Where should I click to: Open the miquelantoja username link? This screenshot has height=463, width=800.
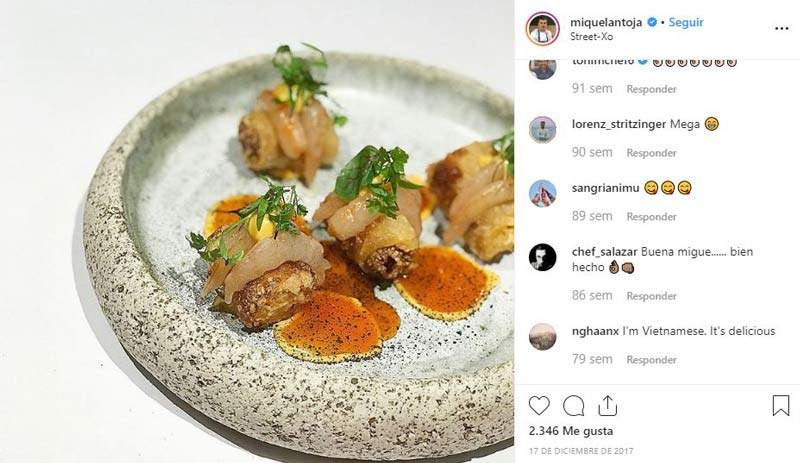(x=606, y=21)
